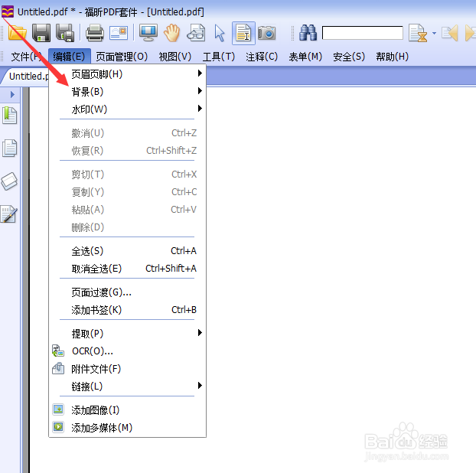This screenshot has height=473, width=476.
Task: Open the layers side panel icon
Action: [9, 181]
